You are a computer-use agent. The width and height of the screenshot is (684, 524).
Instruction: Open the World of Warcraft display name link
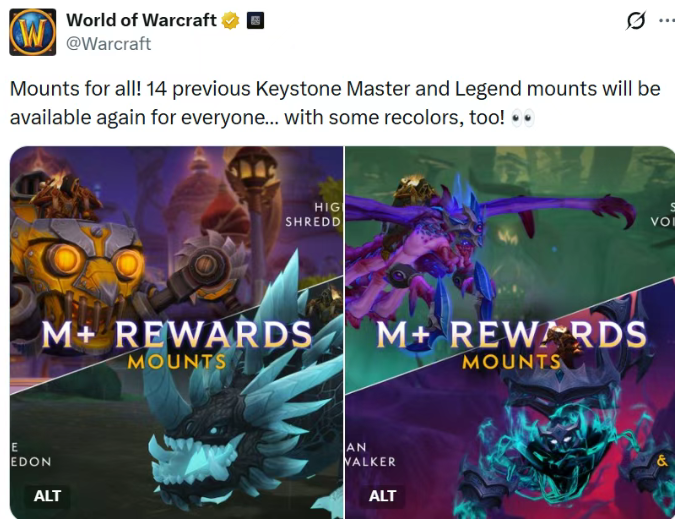click(141, 20)
